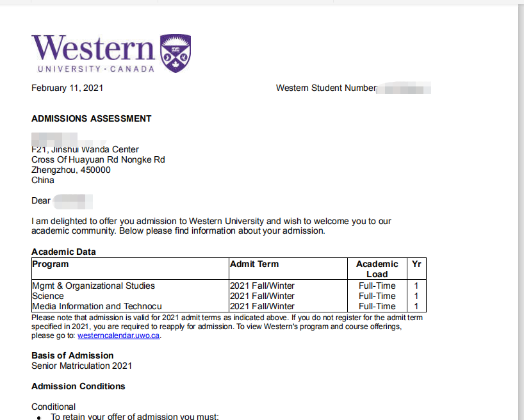Screen dimensions: 524x420
Task: Select the Science program row
Action: click(48, 296)
